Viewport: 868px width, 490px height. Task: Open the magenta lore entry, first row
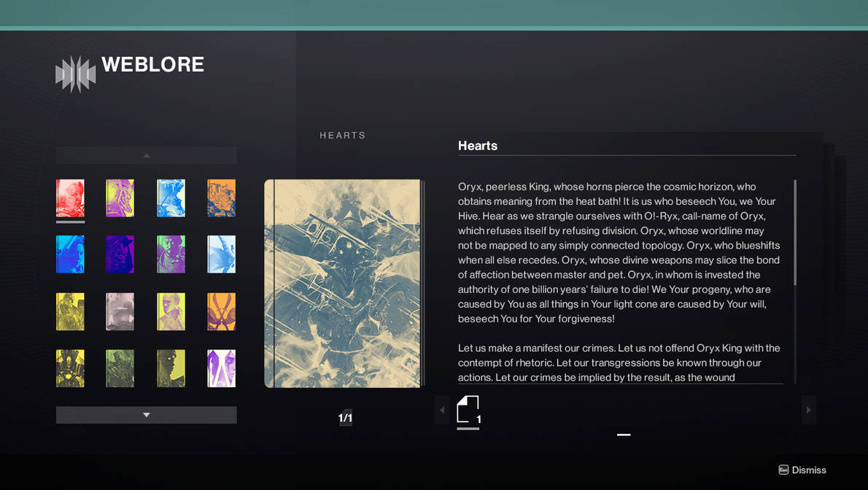click(120, 198)
